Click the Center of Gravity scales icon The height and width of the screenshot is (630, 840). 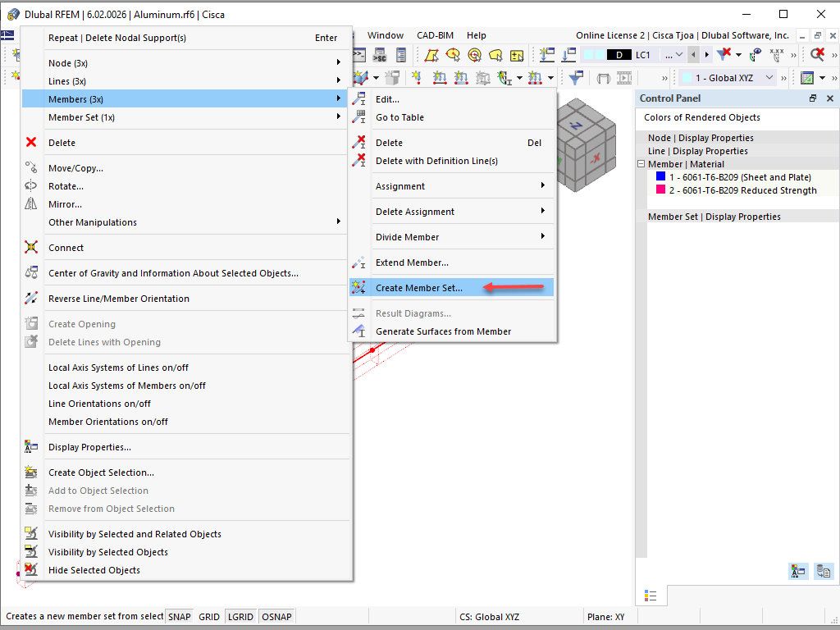(31, 272)
